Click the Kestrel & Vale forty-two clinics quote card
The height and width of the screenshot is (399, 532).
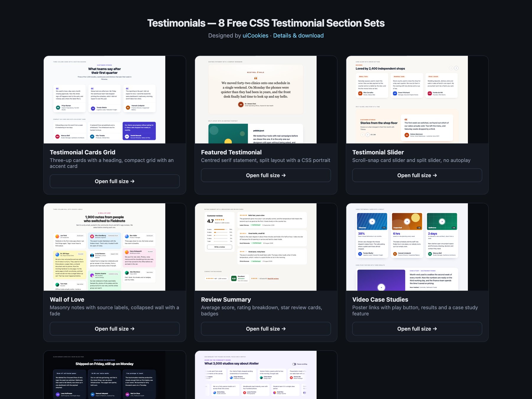(256, 89)
